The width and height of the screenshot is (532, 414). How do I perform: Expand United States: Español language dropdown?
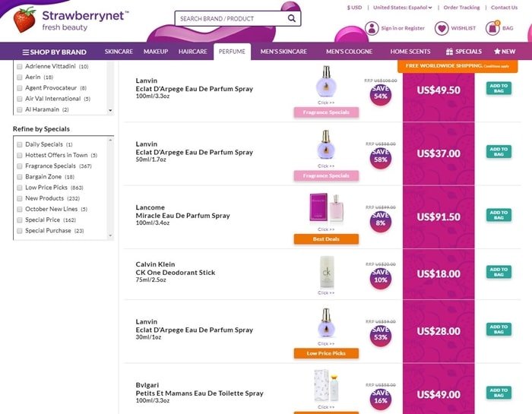pyautogui.click(x=402, y=8)
